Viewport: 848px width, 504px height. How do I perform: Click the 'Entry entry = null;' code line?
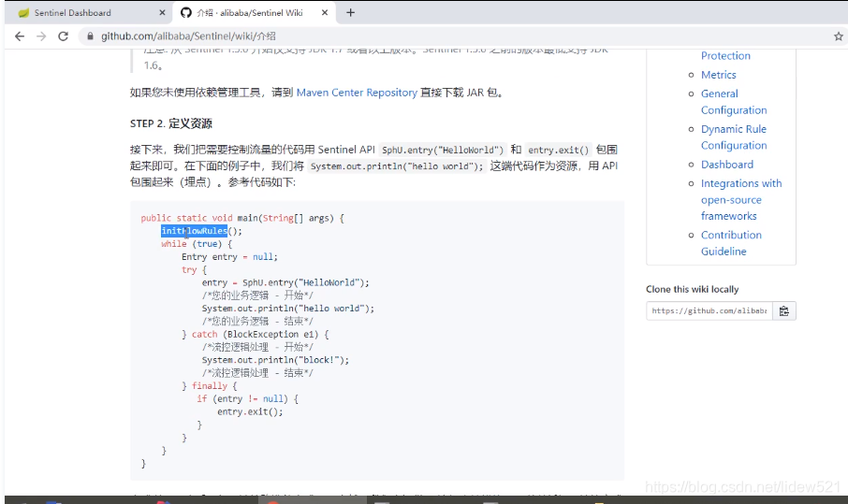pyautogui.click(x=229, y=256)
